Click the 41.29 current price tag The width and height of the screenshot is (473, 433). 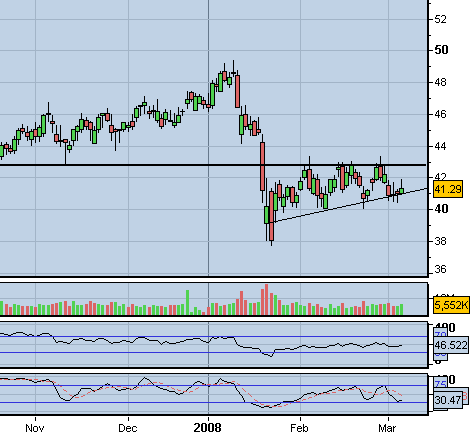tap(448, 189)
